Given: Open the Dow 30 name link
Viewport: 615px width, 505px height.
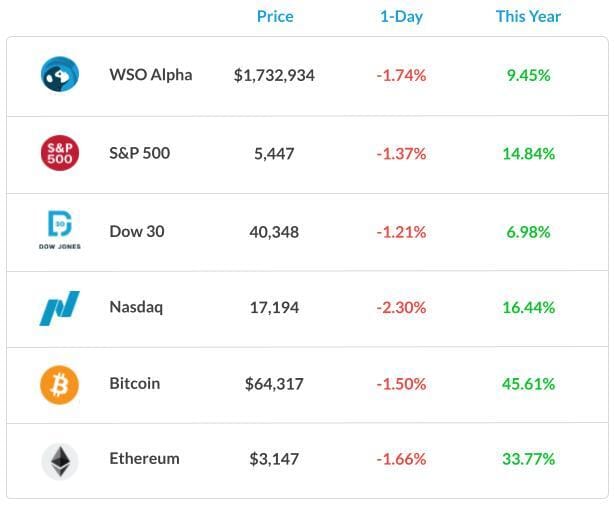Looking at the screenshot, I should pos(137,231).
